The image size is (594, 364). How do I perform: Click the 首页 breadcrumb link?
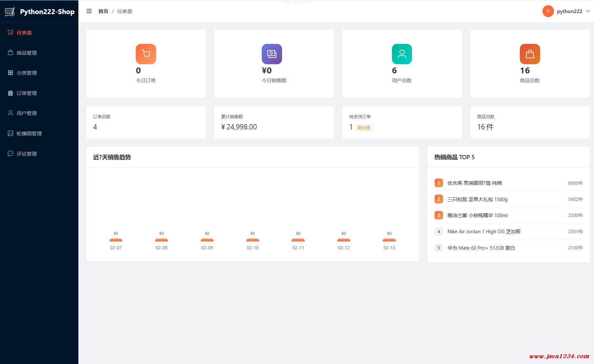[103, 11]
